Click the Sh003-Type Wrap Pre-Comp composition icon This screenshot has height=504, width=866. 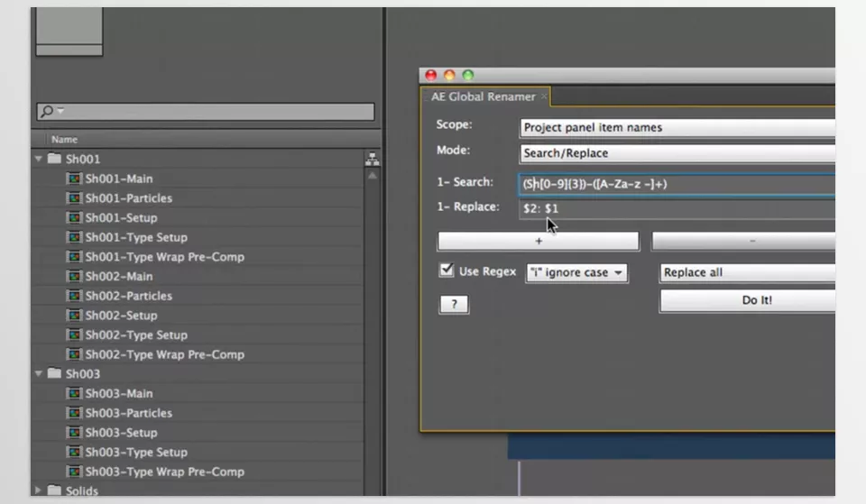(x=74, y=472)
